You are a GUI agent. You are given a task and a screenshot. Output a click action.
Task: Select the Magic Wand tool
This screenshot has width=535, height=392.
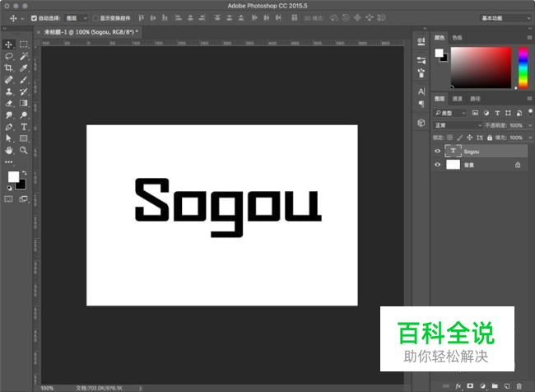point(24,56)
